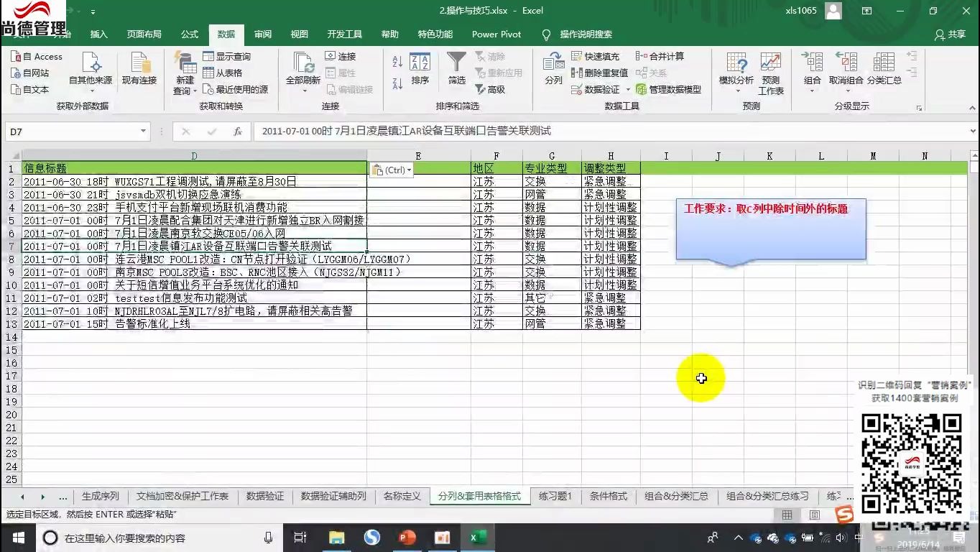Show more sheets via ellipsis button
Screen dimensions: 980x552
(63, 497)
